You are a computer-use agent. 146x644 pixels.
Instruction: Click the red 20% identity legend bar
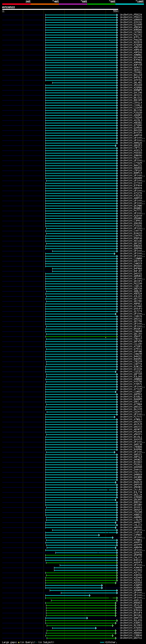click(16, 4)
